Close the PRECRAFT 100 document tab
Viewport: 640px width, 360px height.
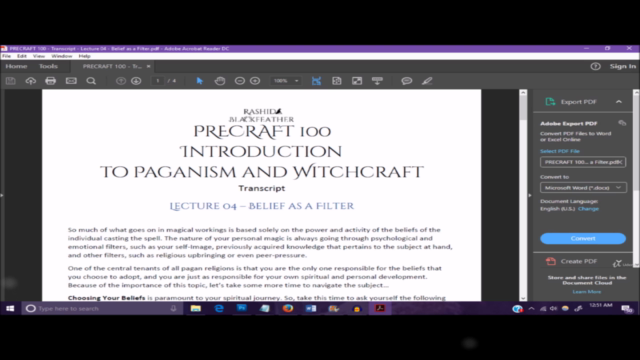(x=149, y=66)
